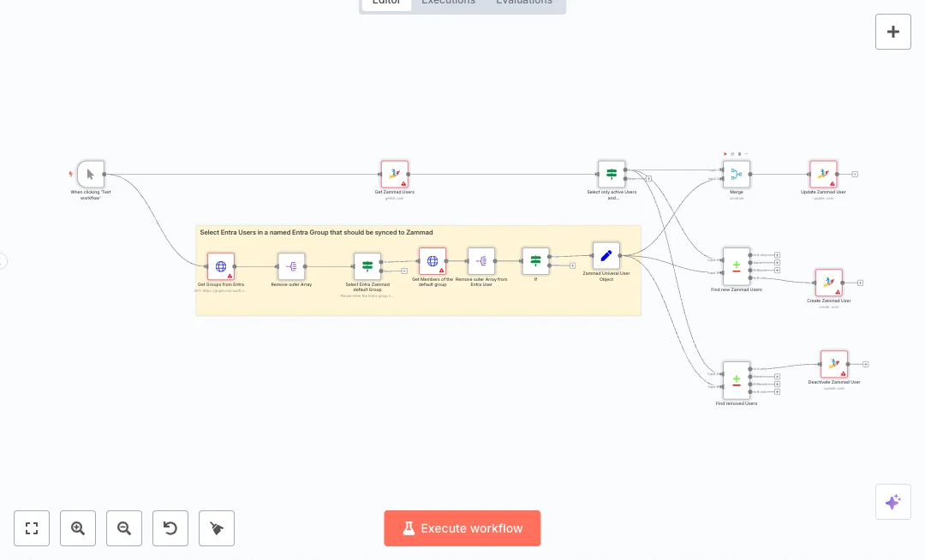Switch to the Executions tab

[x=448, y=3]
